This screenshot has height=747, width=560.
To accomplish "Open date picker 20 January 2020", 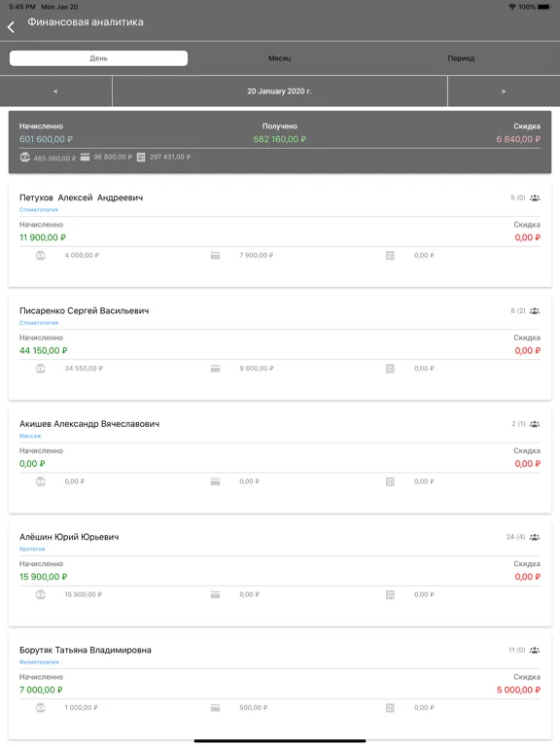I will 280,91.
